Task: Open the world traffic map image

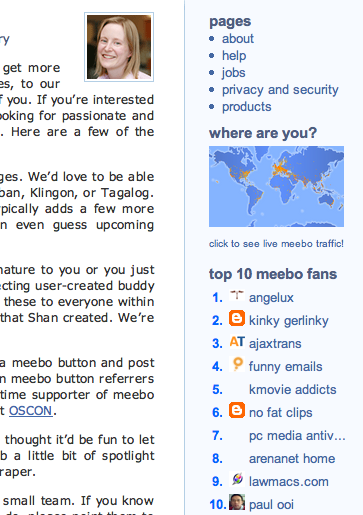Action: pyautogui.click(x=276, y=187)
